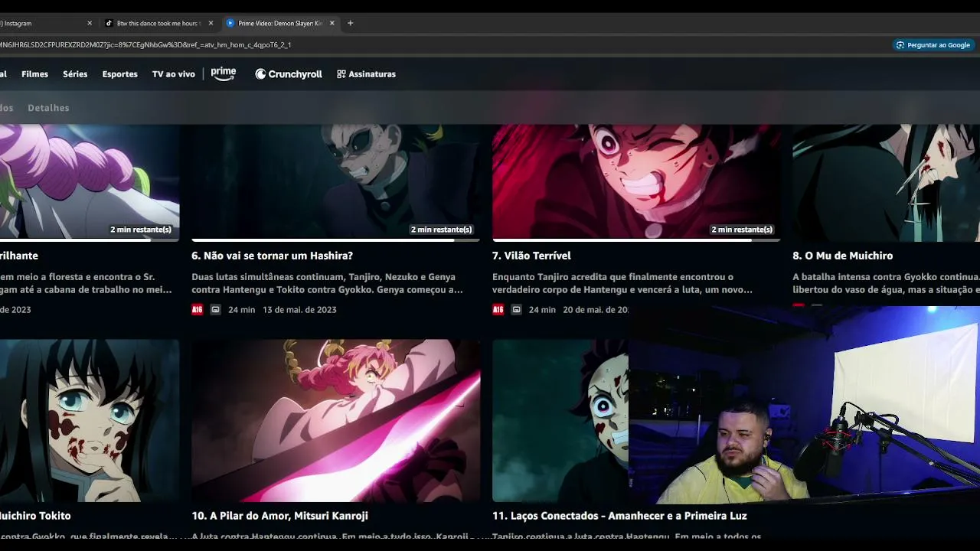Click the episode 8 description 'A batalha intensa contra Gyokko'

pyautogui.click(x=886, y=283)
